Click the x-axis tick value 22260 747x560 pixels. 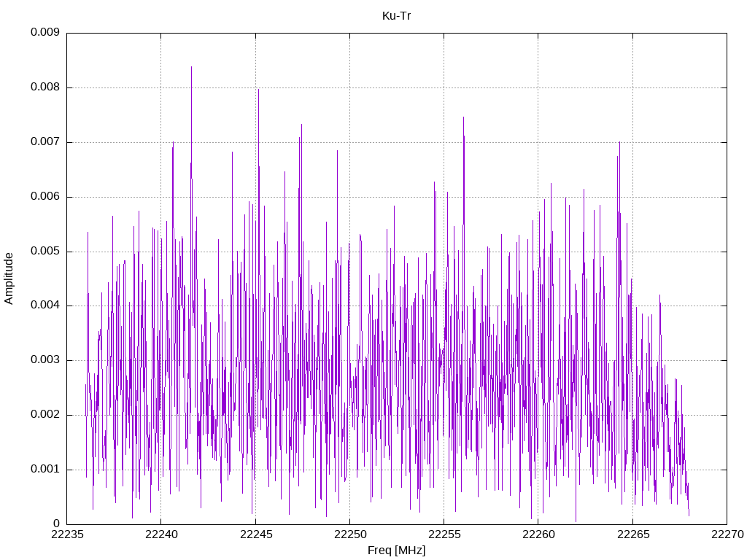538,534
